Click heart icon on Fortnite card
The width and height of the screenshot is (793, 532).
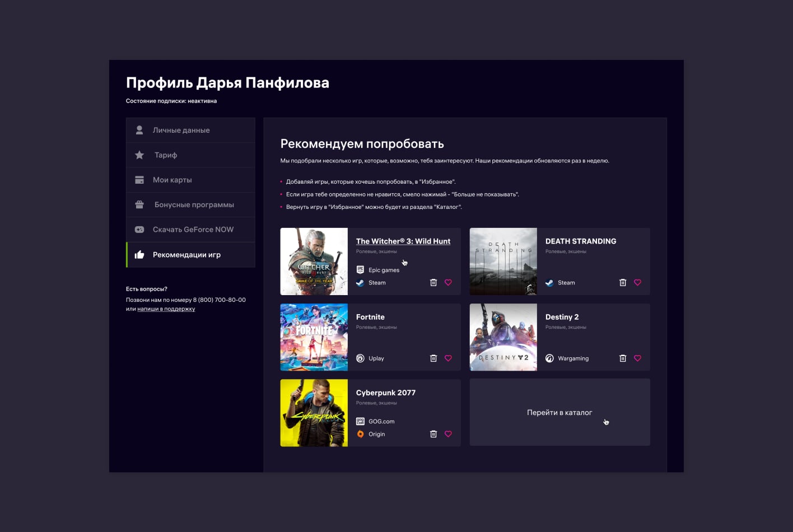448,358
